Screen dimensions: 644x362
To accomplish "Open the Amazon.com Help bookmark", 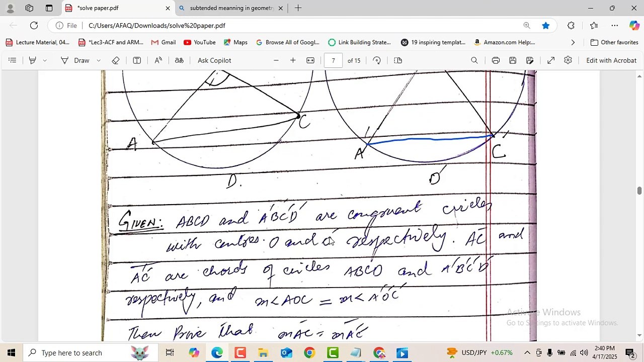I will [504, 42].
